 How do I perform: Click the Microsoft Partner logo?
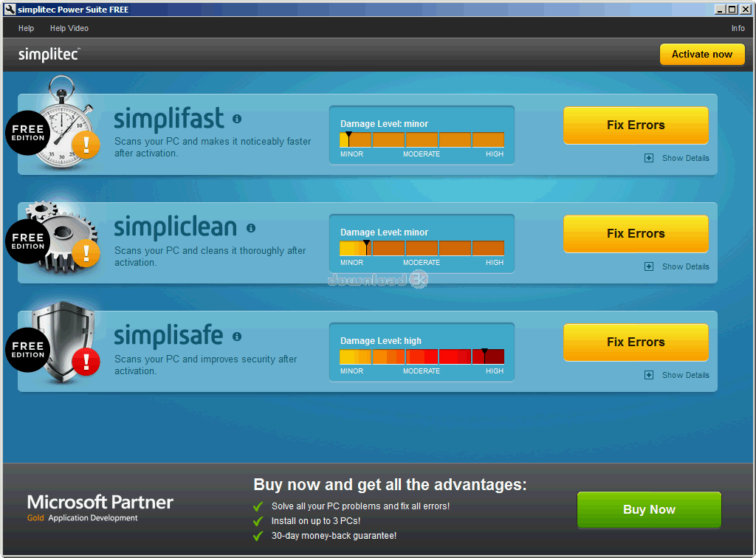100,507
